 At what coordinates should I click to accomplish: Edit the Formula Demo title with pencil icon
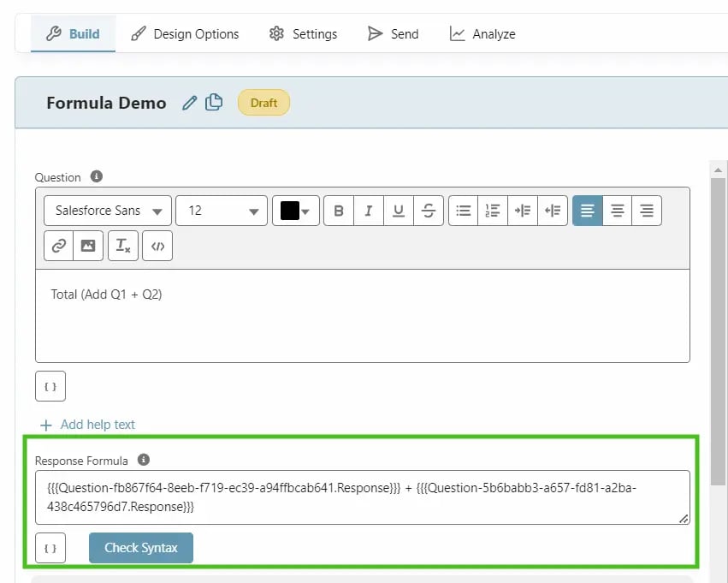pyautogui.click(x=189, y=103)
